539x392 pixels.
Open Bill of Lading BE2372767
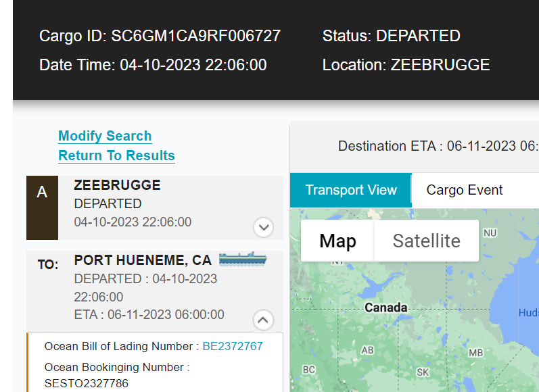tap(233, 346)
